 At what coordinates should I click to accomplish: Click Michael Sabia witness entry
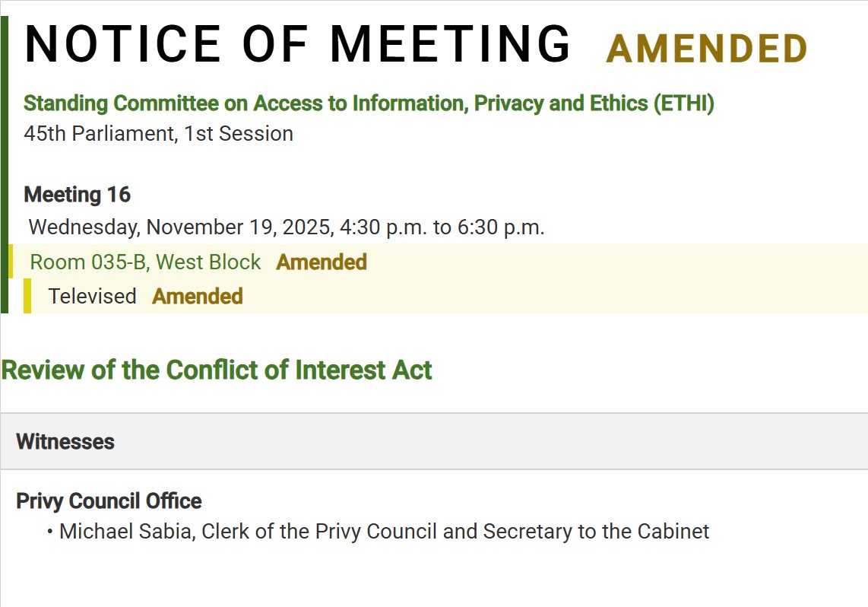[x=384, y=532]
